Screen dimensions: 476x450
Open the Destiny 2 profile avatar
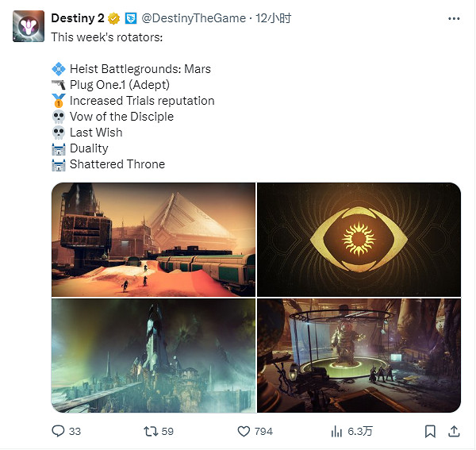click(29, 26)
